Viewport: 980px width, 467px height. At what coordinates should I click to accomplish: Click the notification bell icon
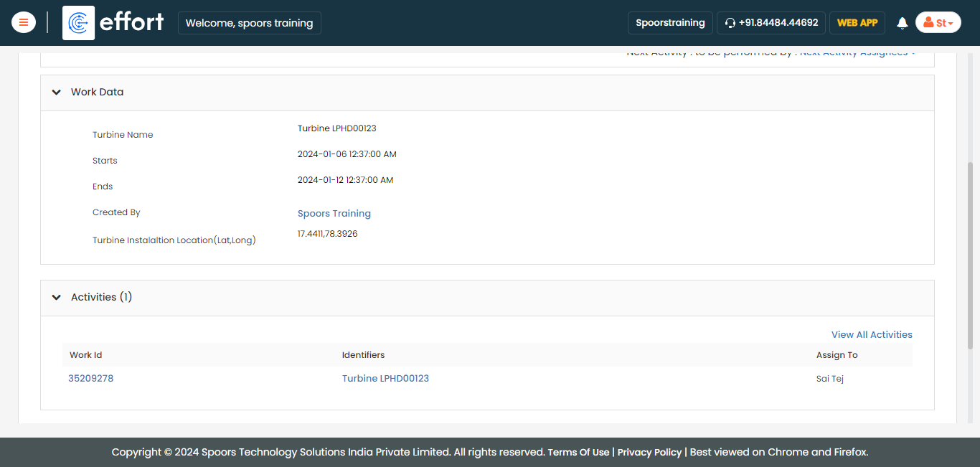902,23
